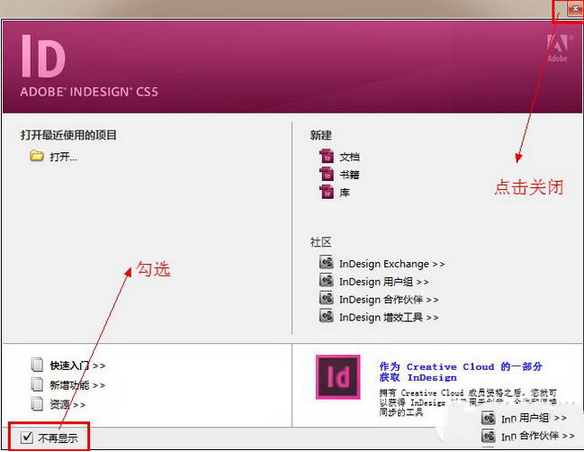Open the Inn 用户组 >> overlay link

534,418
